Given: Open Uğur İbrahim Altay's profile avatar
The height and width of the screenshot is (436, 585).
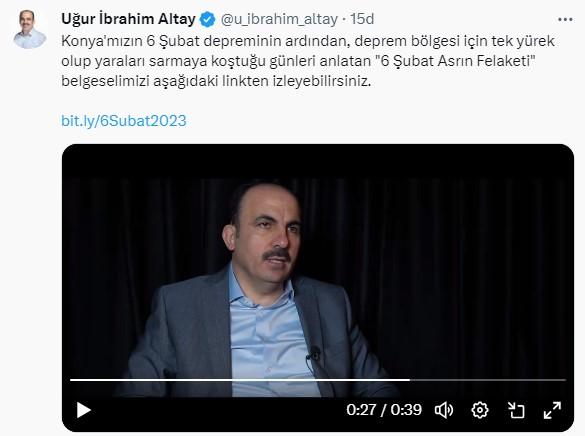Looking at the screenshot, I should tap(29, 29).
